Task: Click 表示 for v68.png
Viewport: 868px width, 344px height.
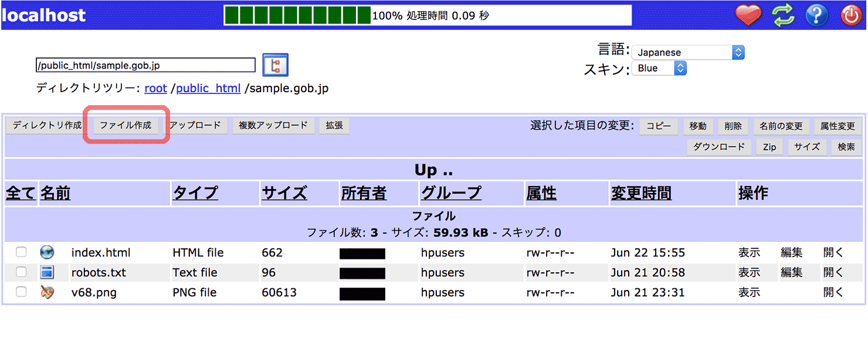Action: click(749, 293)
